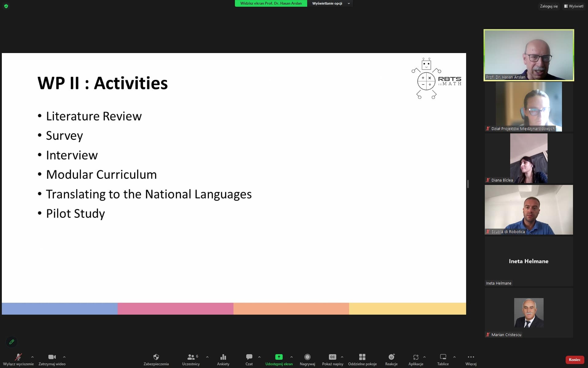Click 'Translating to the National Languages' bullet
The height and width of the screenshot is (368, 588).
(149, 194)
